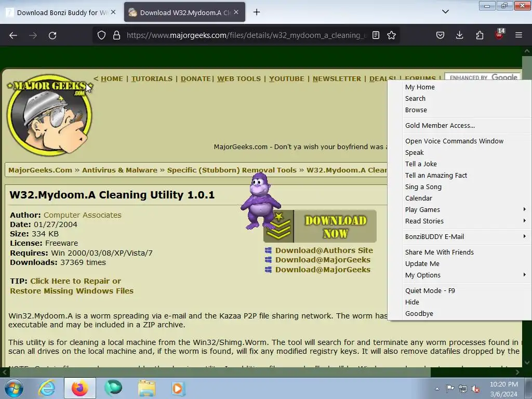
Task: Open the Firefox downloads panel
Action: click(x=459, y=35)
